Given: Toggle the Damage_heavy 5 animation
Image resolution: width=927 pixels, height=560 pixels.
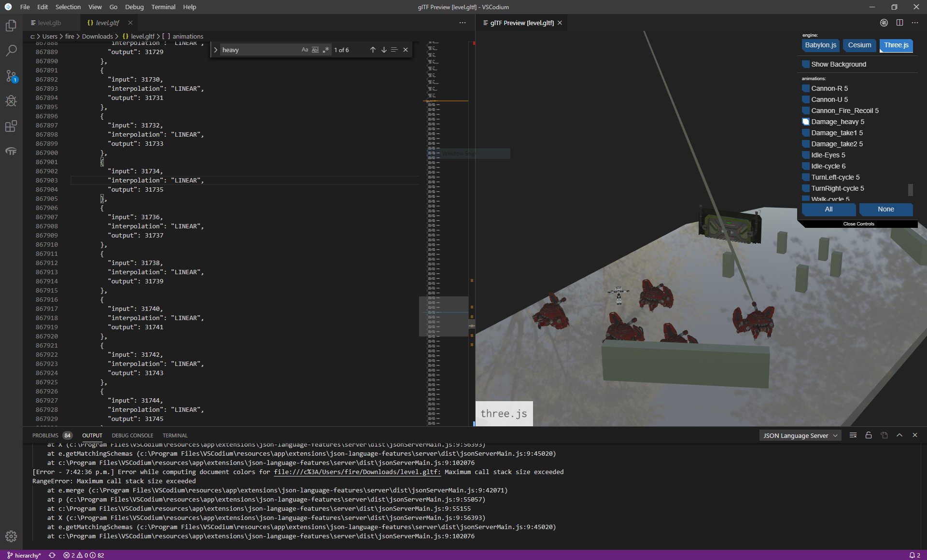Looking at the screenshot, I should (805, 122).
